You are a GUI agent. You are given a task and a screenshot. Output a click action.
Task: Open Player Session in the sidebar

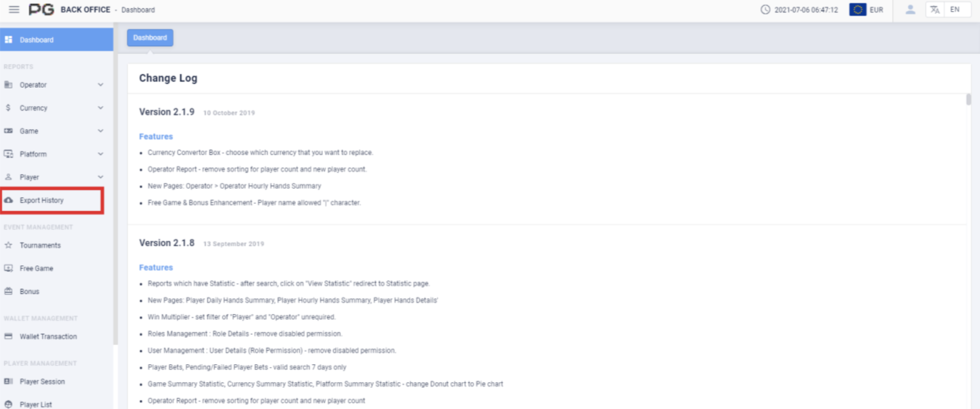42,382
